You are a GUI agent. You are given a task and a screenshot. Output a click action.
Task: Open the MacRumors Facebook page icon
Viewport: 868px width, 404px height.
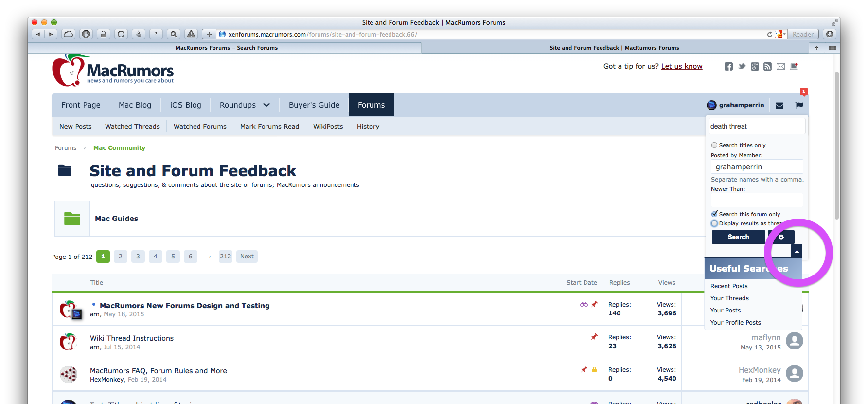[728, 66]
